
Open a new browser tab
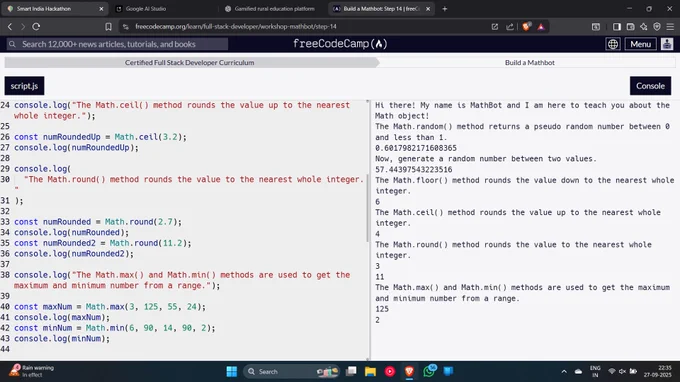[x=445, y=9]
